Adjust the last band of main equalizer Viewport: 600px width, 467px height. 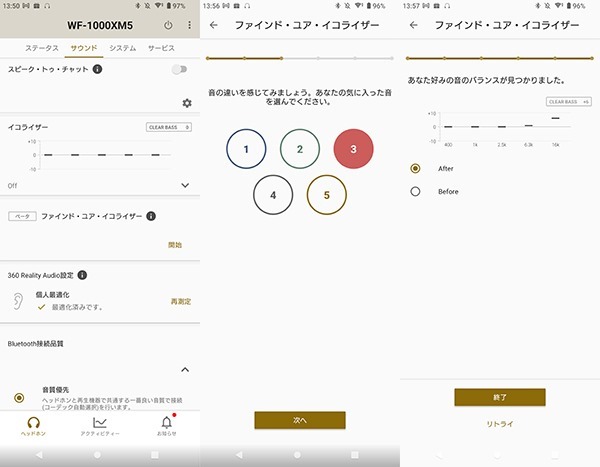(155, 155)
